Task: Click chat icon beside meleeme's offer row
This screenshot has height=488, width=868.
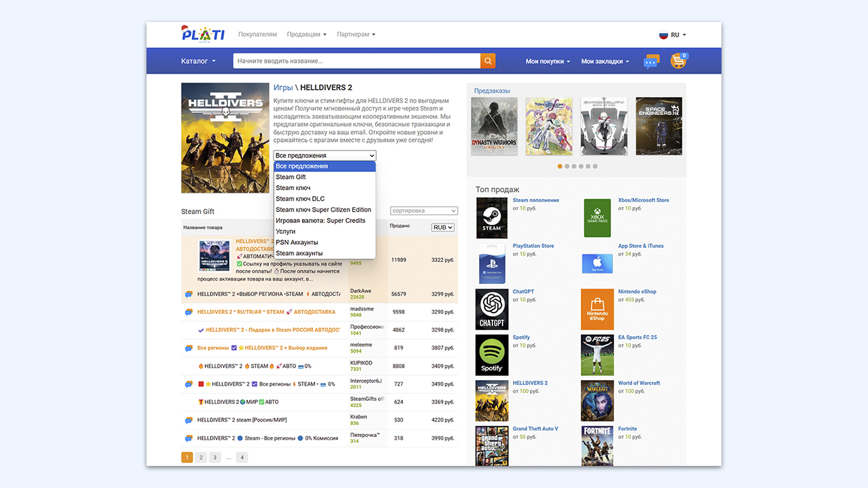Action: tap(189, 348)
